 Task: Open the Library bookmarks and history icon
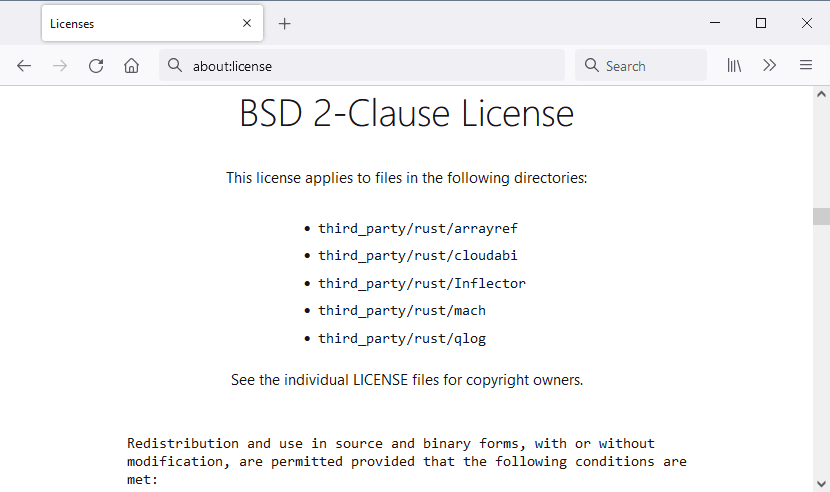[x=734, y=66]
